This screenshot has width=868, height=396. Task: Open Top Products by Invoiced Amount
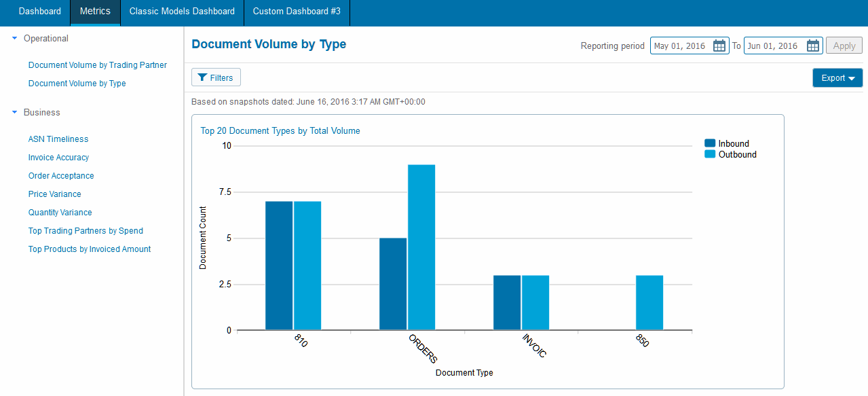pos(90,249)
